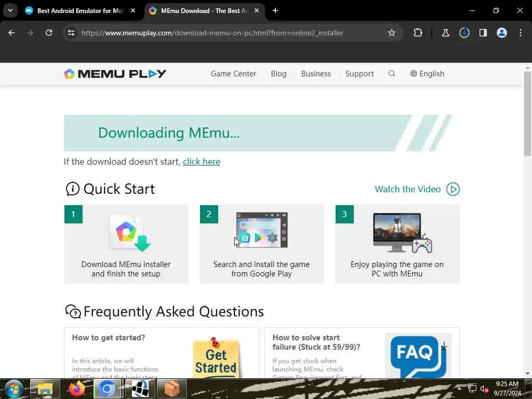Reload the page with the refresh icon
Screen dimensions: 532x399
point(49,33)
